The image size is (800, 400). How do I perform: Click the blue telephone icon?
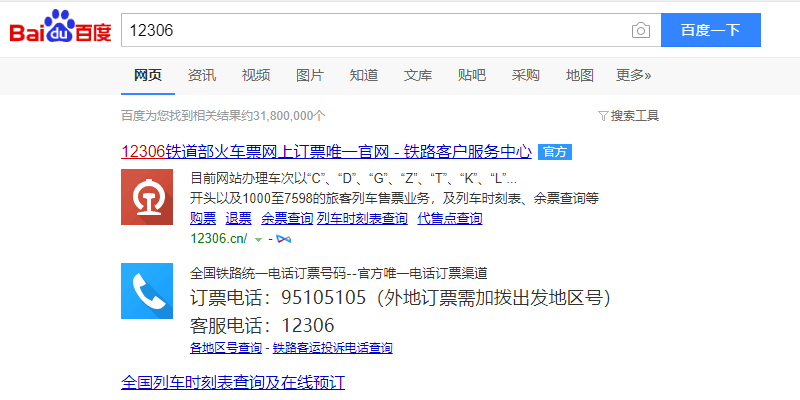point(147,291)
